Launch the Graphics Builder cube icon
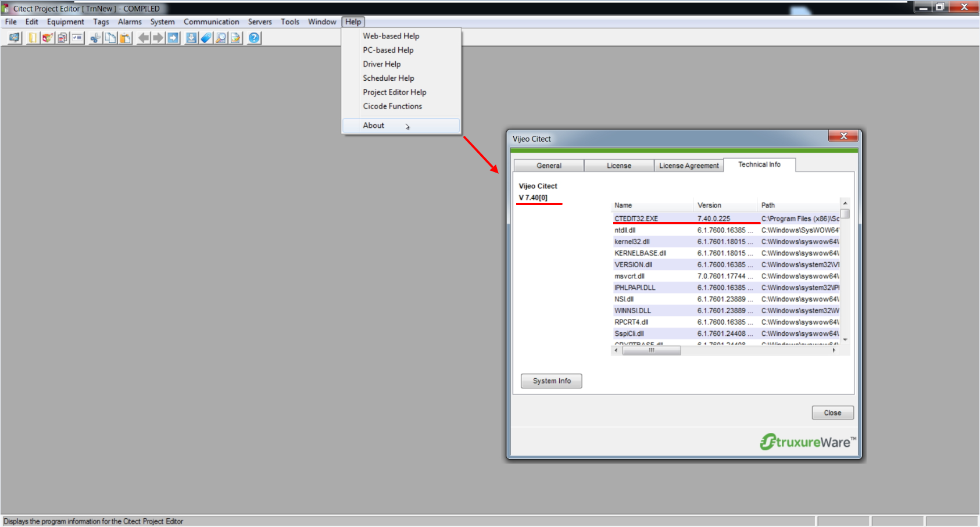Viewport: 980px width, 527px height. (48, 38)
